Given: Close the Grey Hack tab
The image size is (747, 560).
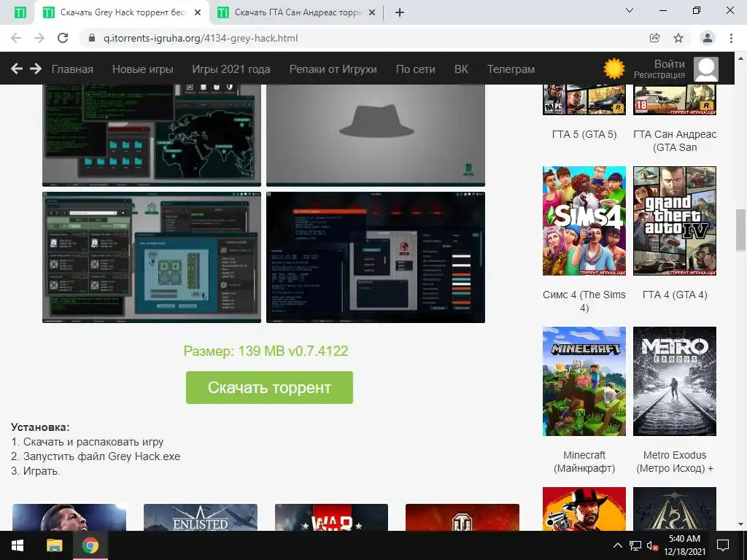Looking at the screenshot, I should tap(198, 12).
